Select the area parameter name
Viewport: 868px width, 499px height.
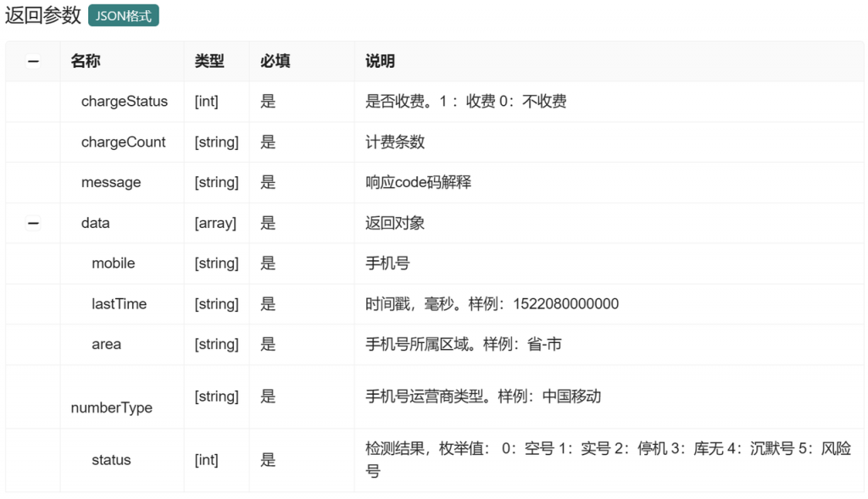point(106,344)
